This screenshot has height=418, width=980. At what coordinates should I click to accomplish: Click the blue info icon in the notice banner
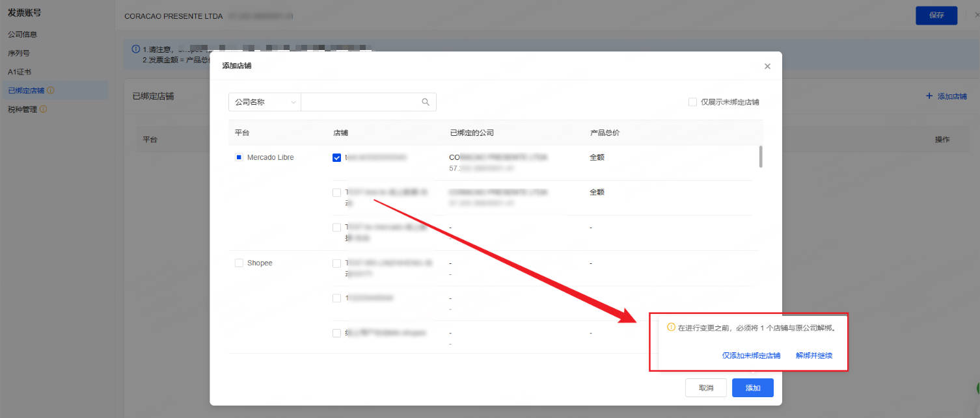tap(135, 49)
